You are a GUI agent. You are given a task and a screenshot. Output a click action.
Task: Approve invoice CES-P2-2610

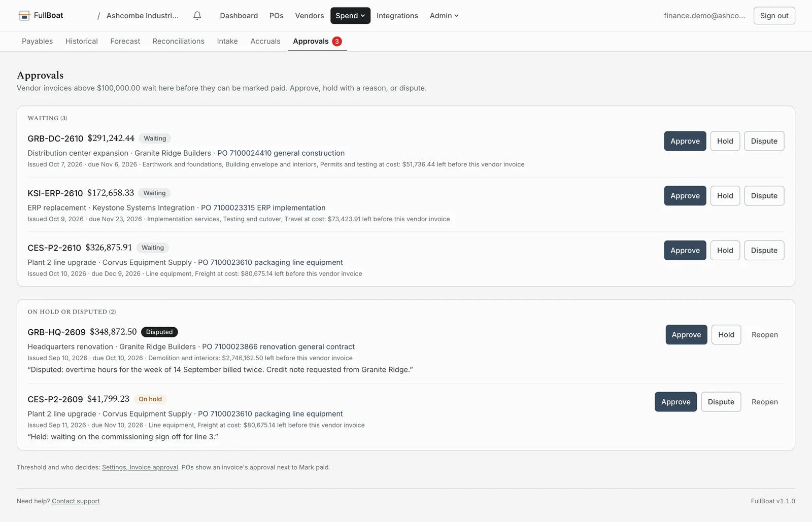685,251
